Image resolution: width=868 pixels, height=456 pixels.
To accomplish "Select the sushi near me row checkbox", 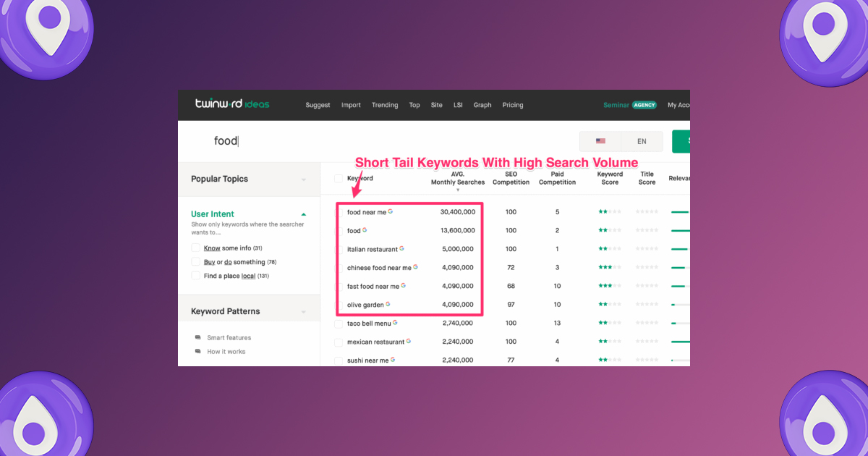I will click(339, 360).
